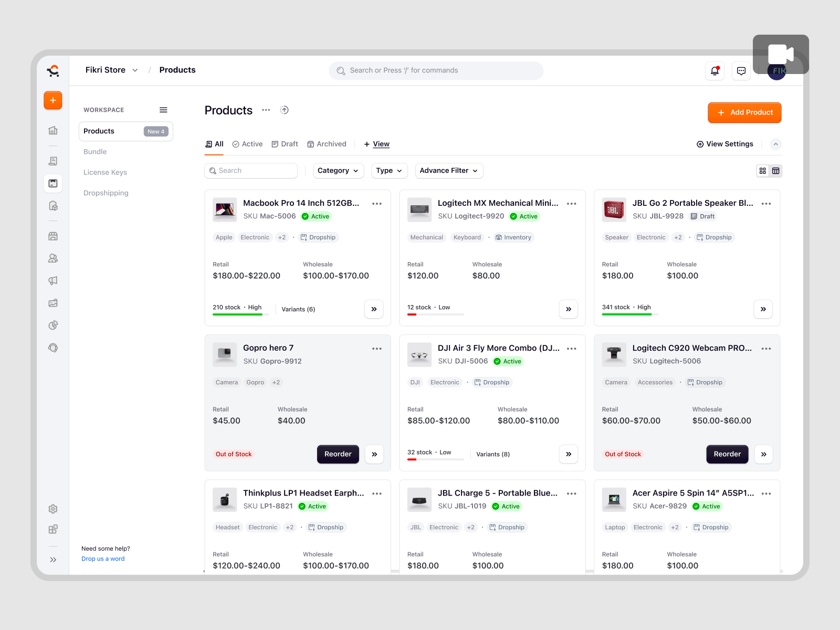
Task: Open the Archived products tab
Action: point(327,144)
